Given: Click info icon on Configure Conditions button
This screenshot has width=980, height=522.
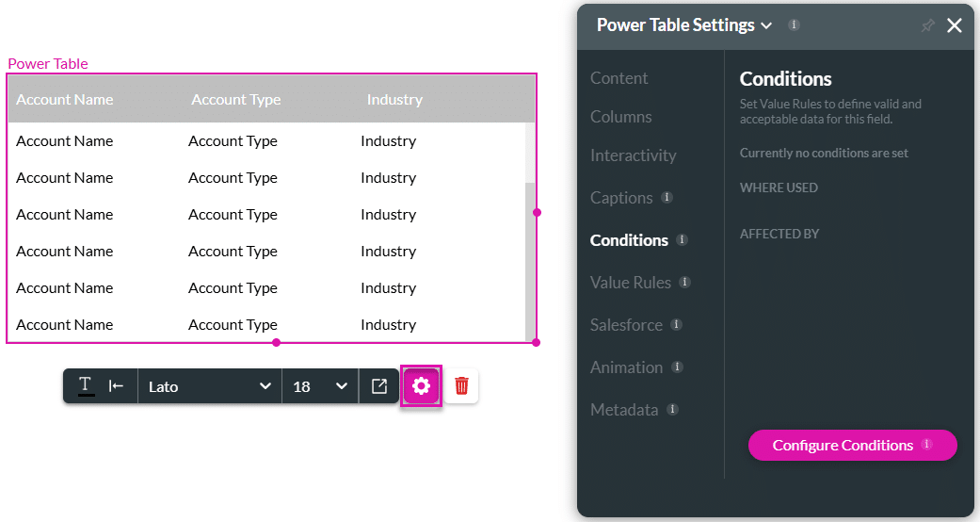Looking at the screenshot, I should pos(927,445).
